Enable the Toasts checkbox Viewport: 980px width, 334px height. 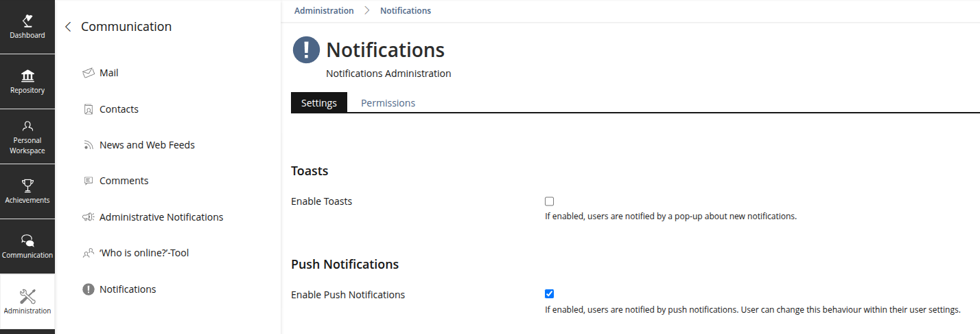(549, 201)
